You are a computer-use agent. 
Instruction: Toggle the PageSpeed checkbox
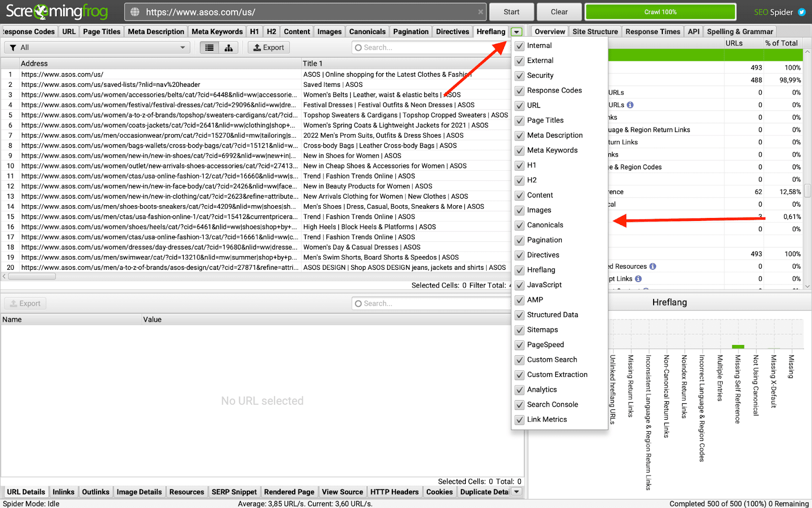coord(519,345)
